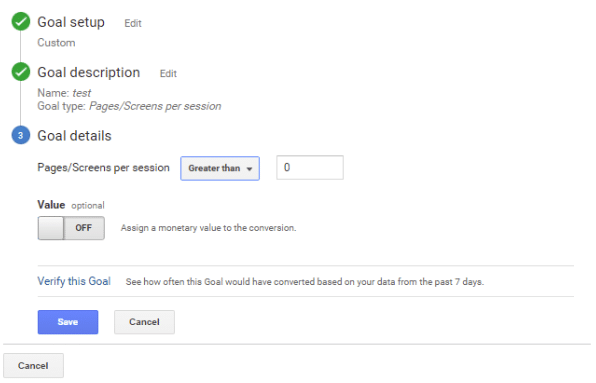Click the Custom label under Goal setup

(x=56, y=43)
